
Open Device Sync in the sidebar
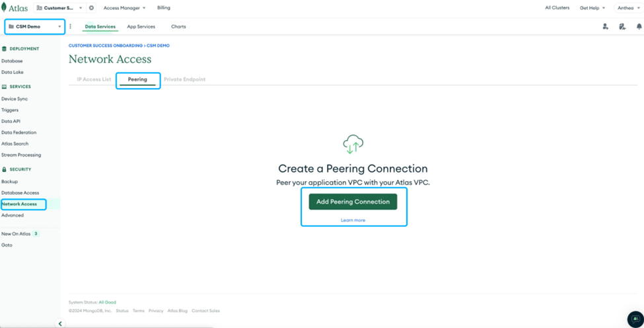(x=15, y=99)
